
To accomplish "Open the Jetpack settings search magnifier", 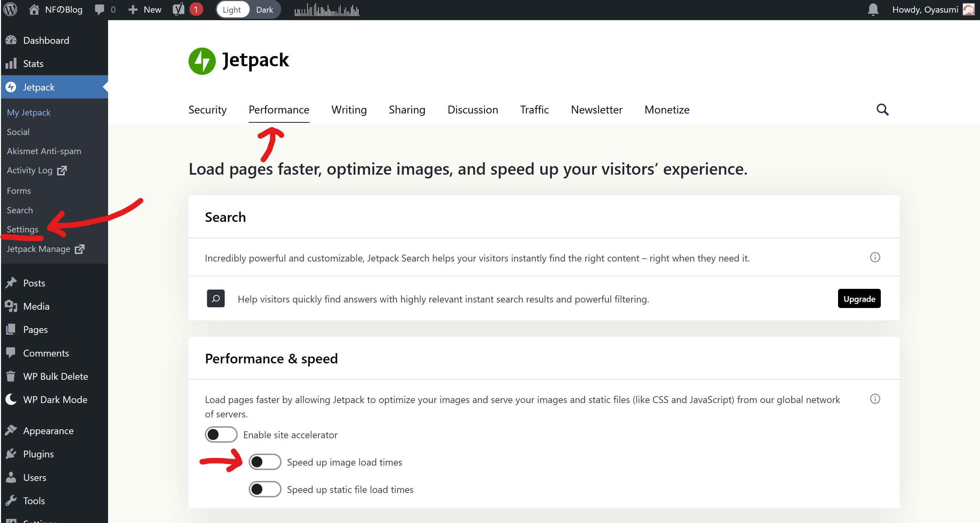I will [882, 110].
